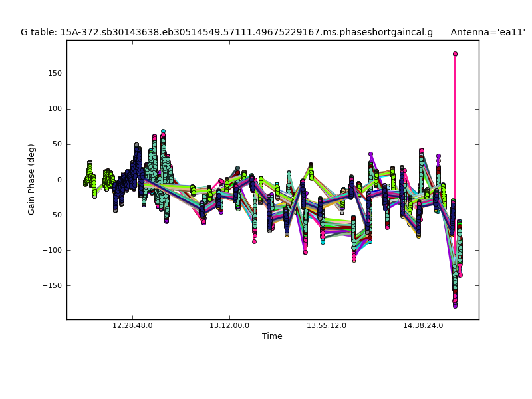532x399 pixels.
Task: Click the pink data point near -100 at mid-plot
Action: point(305,252)
